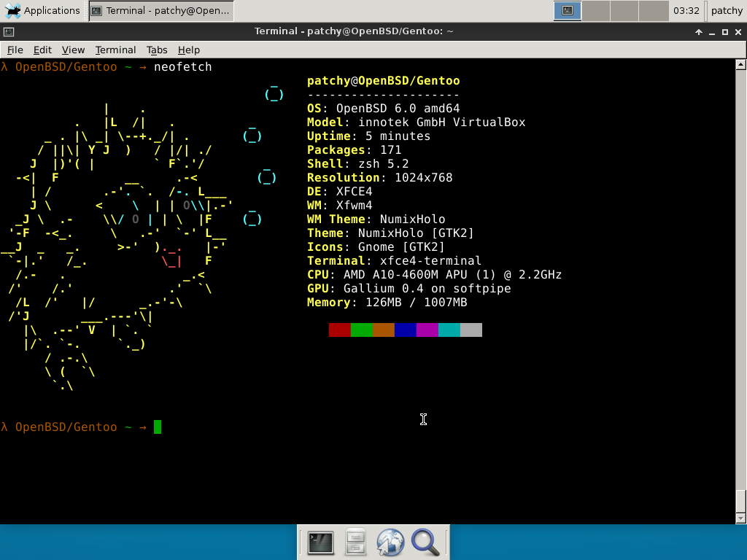
Task: Click the OS: OpenBSD 6.0 amd64 line
Action: (384, 109)
